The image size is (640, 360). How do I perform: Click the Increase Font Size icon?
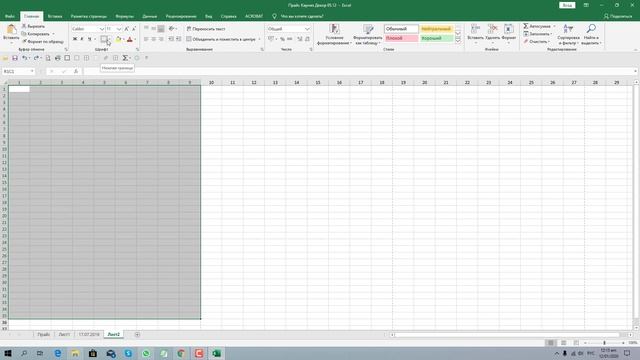[127, 29]
